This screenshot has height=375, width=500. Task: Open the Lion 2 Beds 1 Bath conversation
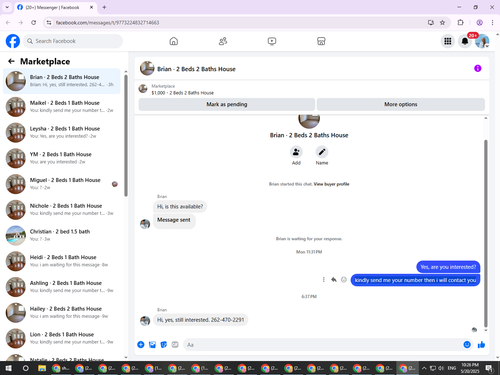(x=62, y=338)
